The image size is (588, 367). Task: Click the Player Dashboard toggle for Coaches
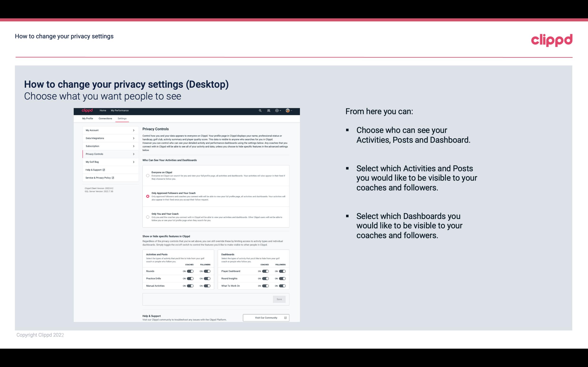click(x=265, y=271)
